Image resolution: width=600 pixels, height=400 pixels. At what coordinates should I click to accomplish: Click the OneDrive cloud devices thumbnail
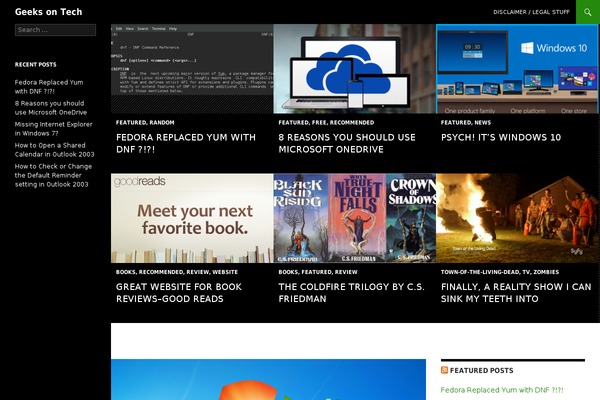click(354, 69)
